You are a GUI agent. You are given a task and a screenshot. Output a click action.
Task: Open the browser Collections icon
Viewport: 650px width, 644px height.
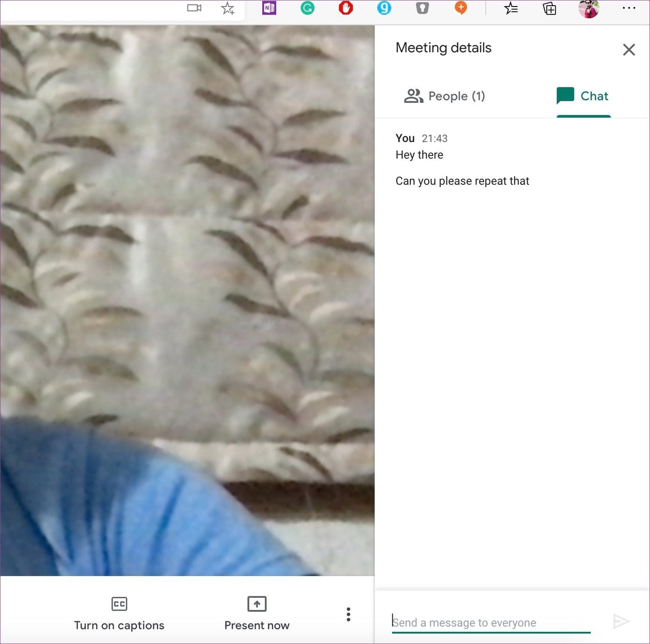coord(550,8)
